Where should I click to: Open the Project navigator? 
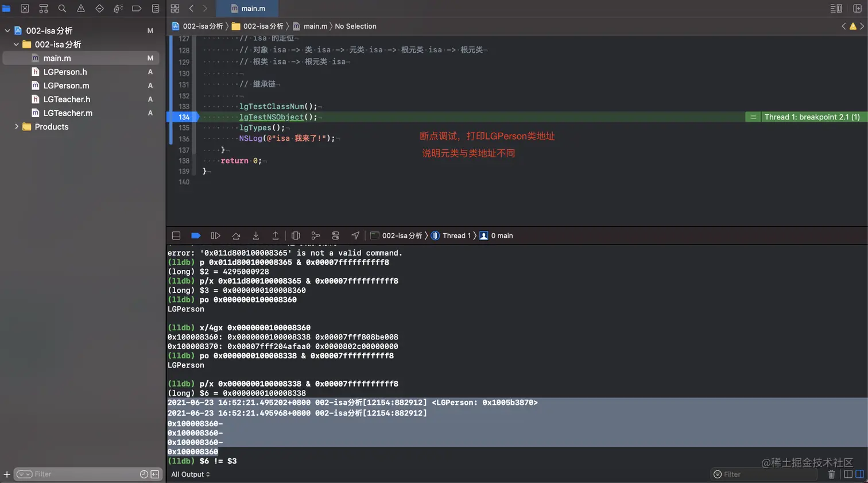(x=6, y=9)
